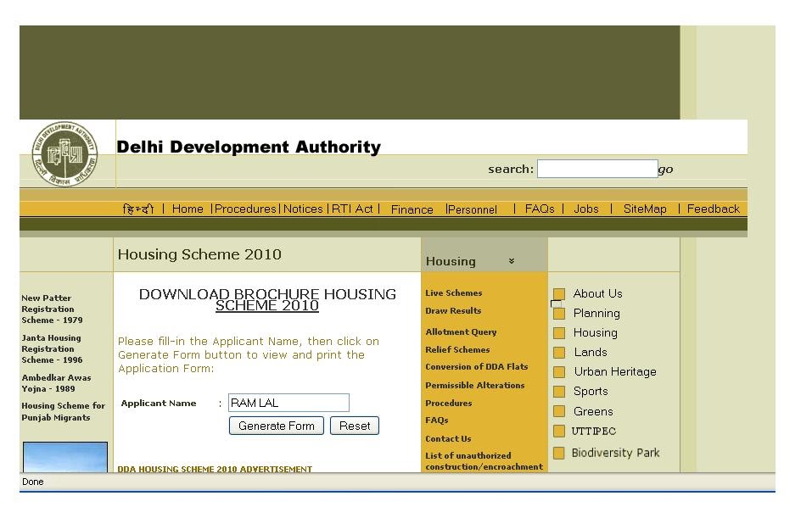This screenshot has height=518, width=812.
Task: Click the Planning icon in right panel
Action: pos(560,313)
